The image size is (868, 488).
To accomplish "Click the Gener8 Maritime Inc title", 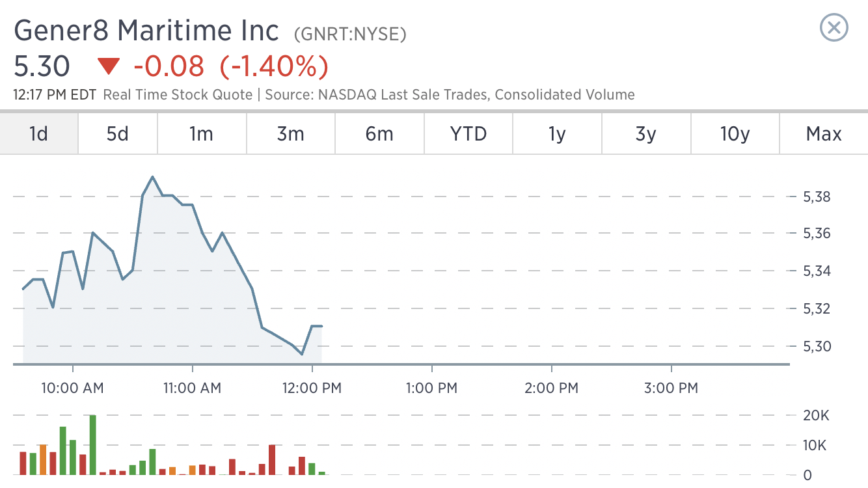I will [x=146, y=31].
